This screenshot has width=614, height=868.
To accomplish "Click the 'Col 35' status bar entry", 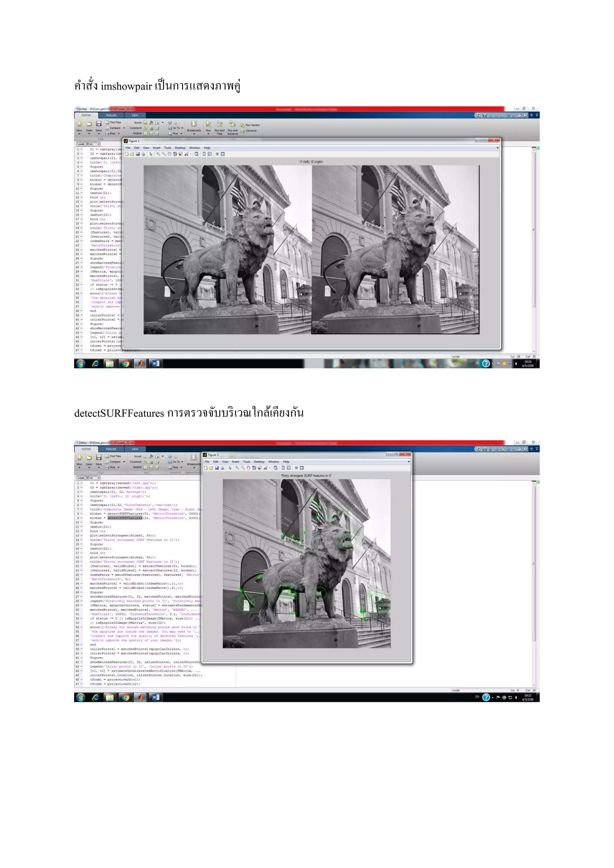I will [530, 356].
